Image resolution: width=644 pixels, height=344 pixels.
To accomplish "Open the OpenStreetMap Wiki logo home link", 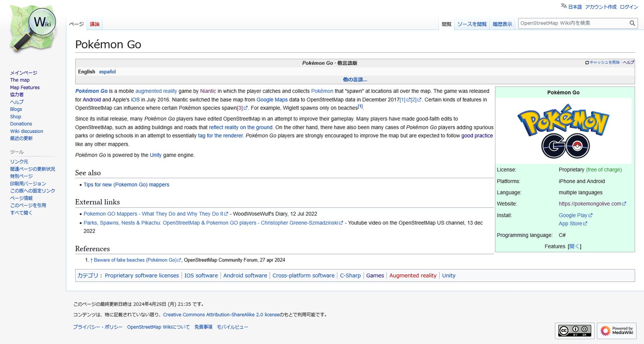I will click(x=33, y=29).
